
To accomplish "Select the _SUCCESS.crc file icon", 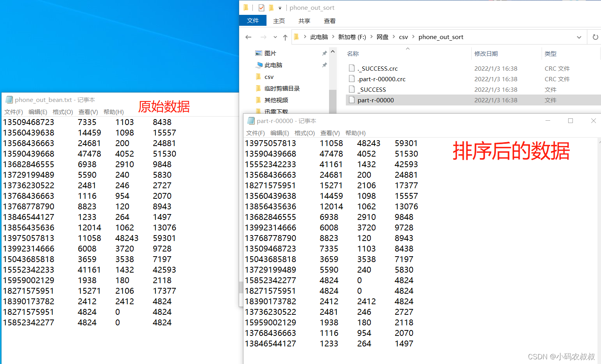I will point(351,68).
